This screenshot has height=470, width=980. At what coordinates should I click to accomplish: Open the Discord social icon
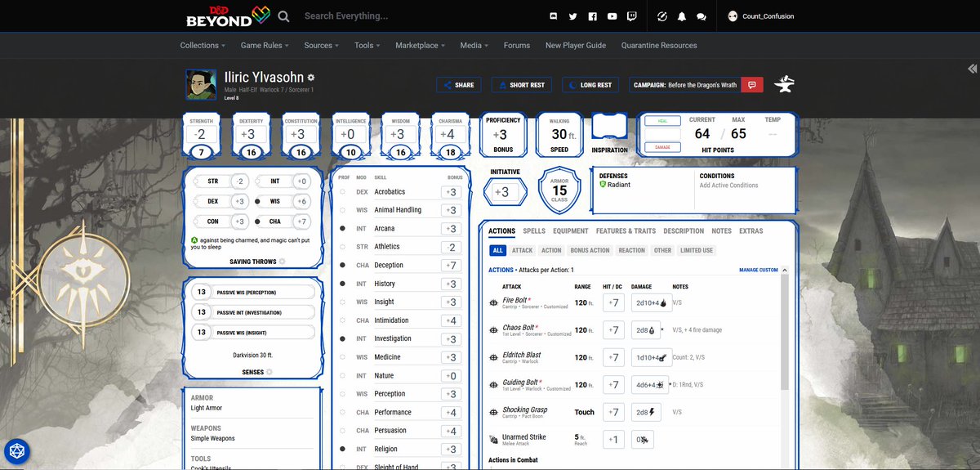pos(554,16)
